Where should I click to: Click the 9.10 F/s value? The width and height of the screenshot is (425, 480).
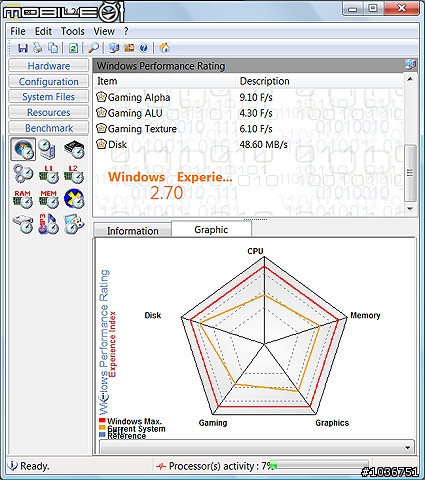click(256, 97)
